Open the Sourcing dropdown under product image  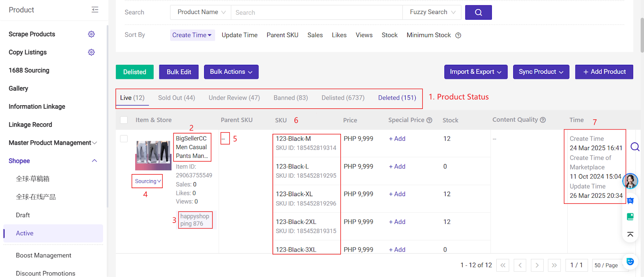point(148,181)
